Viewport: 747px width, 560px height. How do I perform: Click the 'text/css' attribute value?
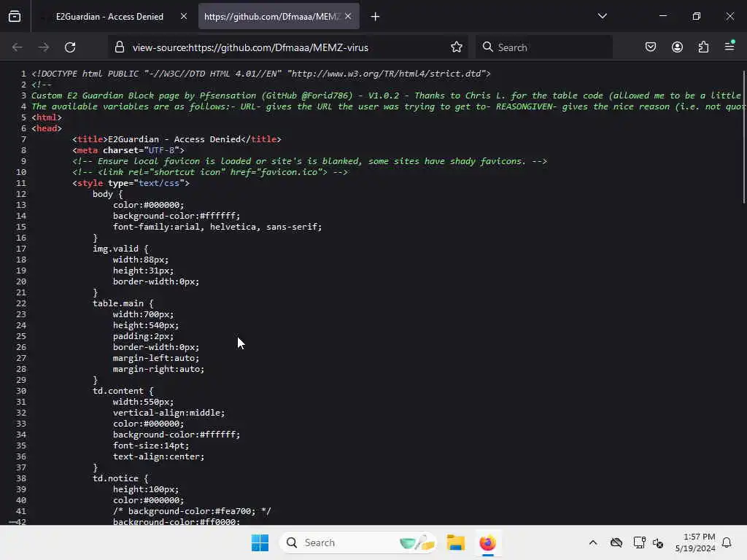click(x=158, y=183)
